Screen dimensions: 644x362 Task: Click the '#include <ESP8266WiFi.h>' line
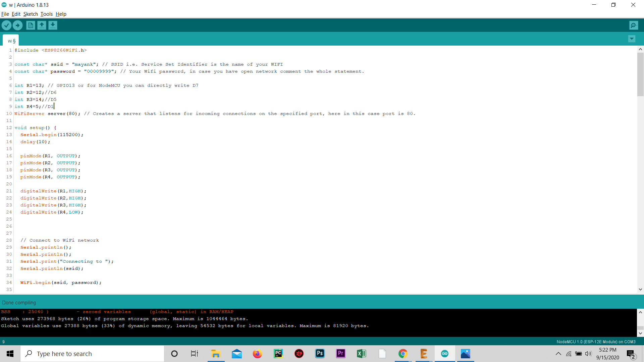pos(51,50)
